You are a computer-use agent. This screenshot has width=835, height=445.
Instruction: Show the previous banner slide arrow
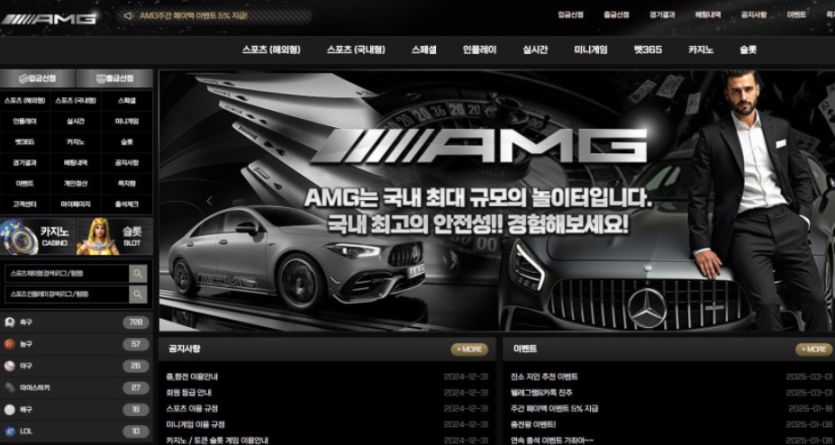point(209,201)
